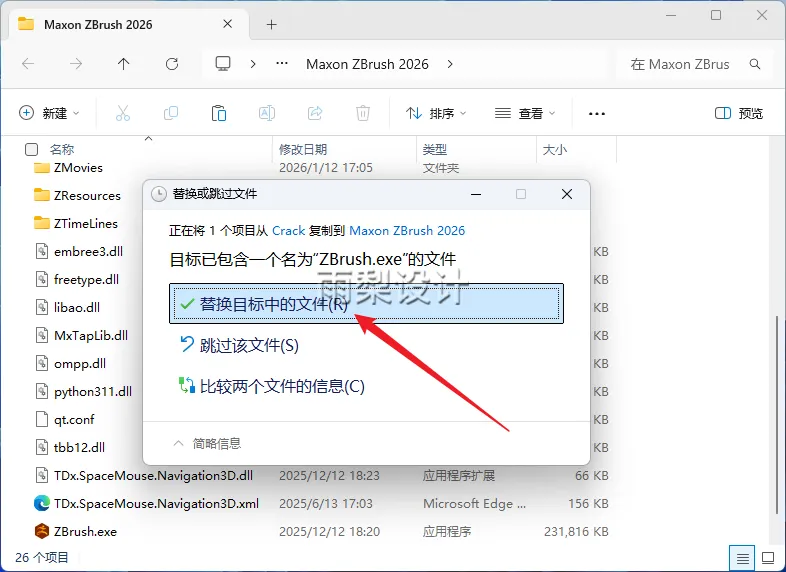Click the 2025/6/13 17:03 date cell
This screenshot has width=786, height=572.
coord(325,503)
